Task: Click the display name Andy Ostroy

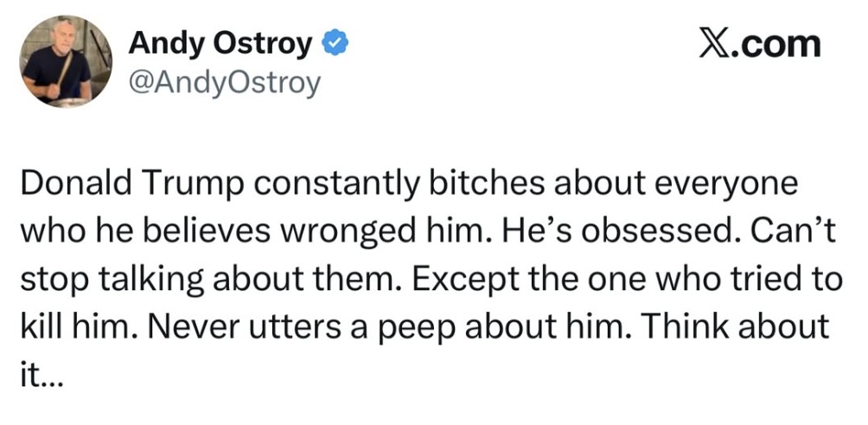Action: click(x=220, y=44)
